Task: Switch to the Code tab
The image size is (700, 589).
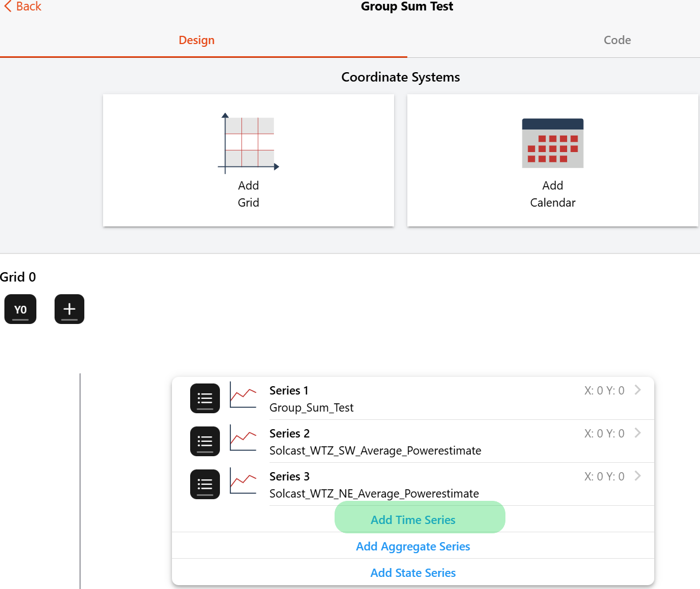Action: [x=617, y=40]
